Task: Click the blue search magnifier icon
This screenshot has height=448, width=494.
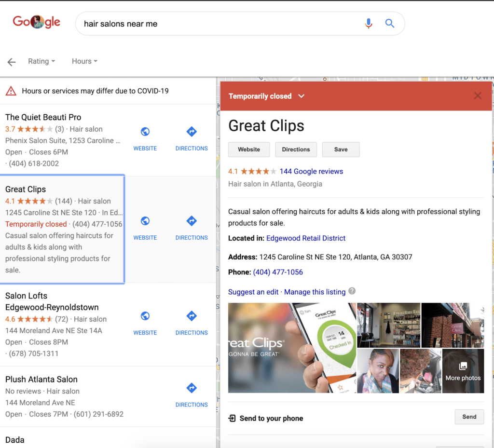Action: coord(390,23)
